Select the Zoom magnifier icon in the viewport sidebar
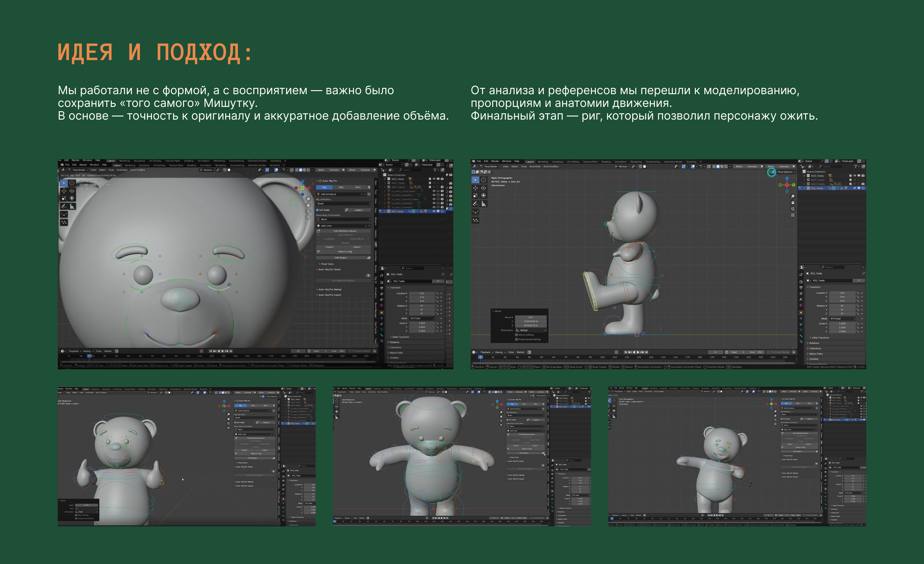 793,197
